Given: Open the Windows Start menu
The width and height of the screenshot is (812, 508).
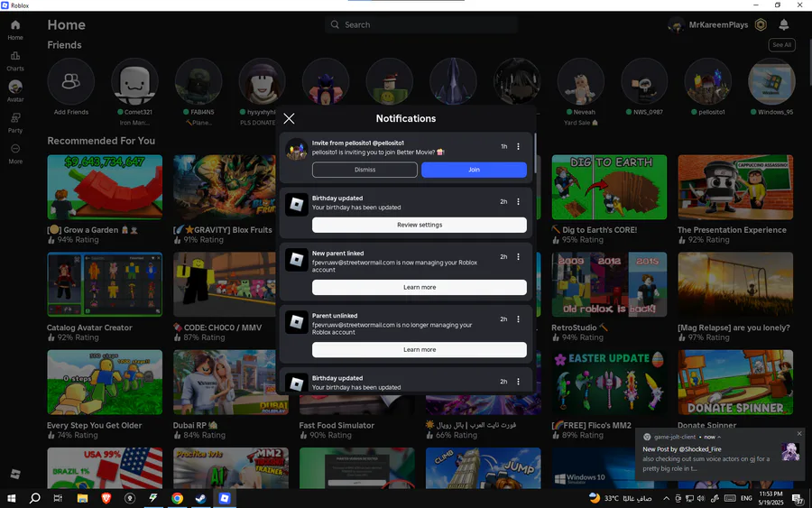Looking at the screenshot, I should pos(11,498).
